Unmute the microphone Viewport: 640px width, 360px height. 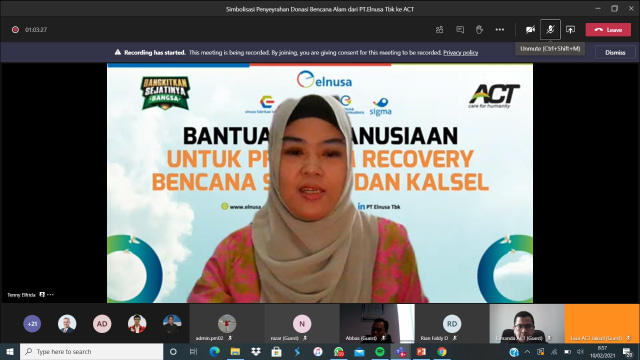[550, 29]
